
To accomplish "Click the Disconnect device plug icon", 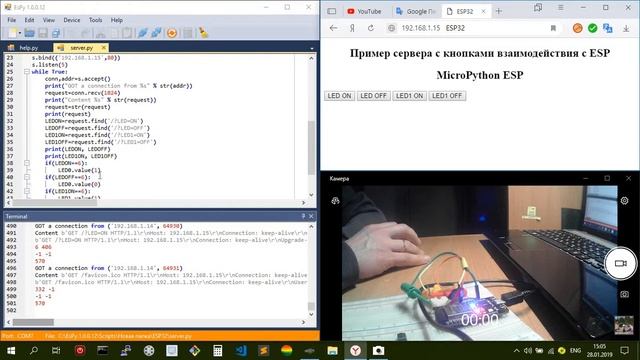I will [x=156, y=33].
